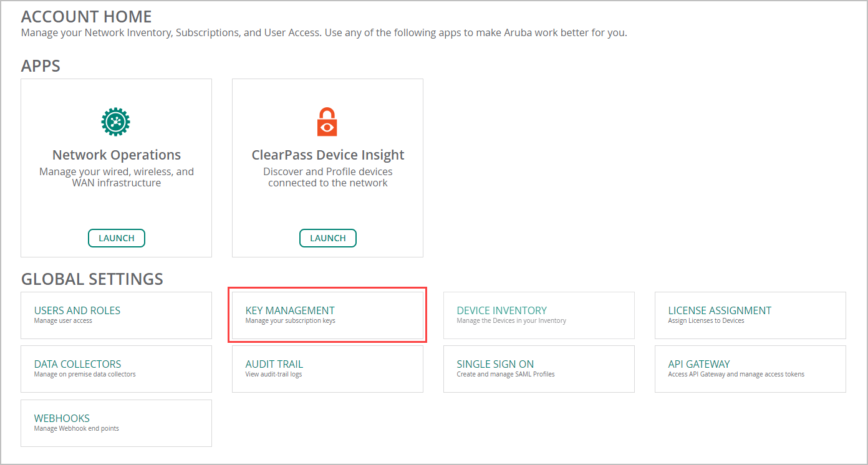The height and width of the screenshot is (465, 868).
Task: Click the ClearPass Device Insight lock icon
Action: [x=327, y=122]
